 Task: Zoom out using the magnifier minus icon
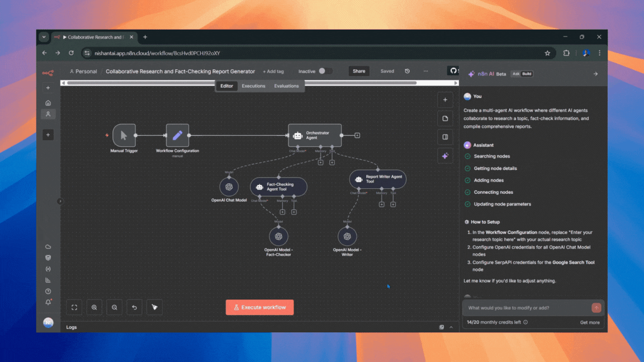(x=114, y=307)
